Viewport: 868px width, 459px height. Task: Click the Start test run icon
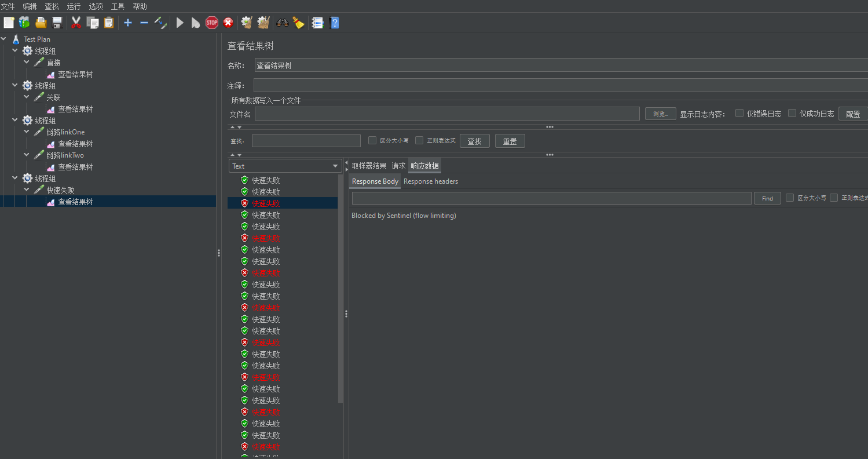180,23
